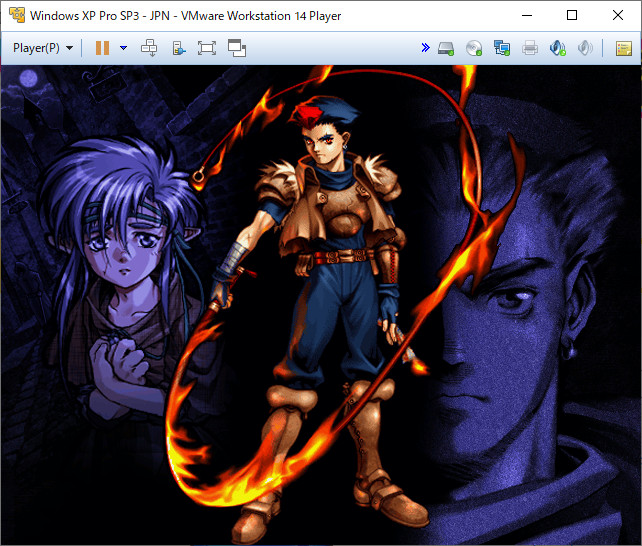Click the VMware Player title bar icon
Image resolution: width=642 pixels, height=546 pixels.
17,15
